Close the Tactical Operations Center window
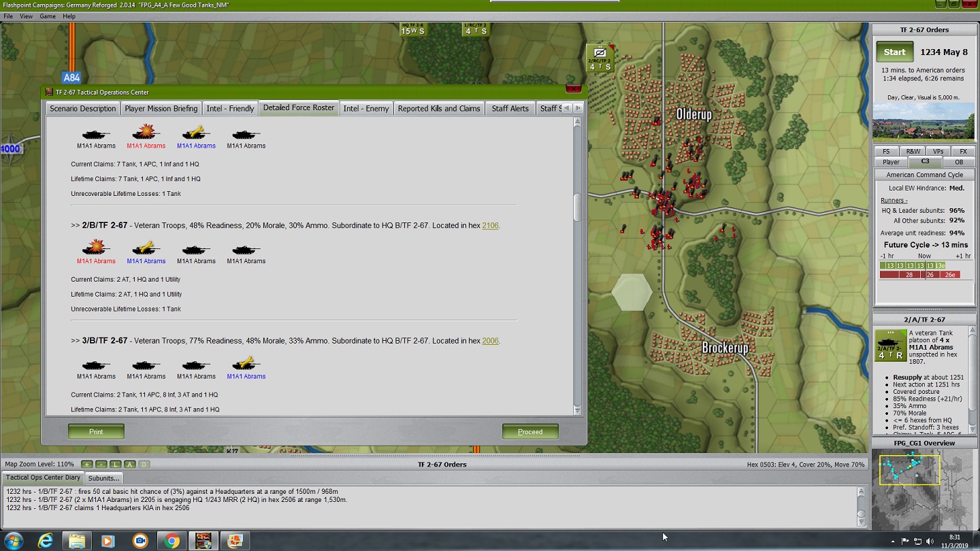Image resolution: width=980 pixels, height=551 pixels. click(x=573, y=90)
